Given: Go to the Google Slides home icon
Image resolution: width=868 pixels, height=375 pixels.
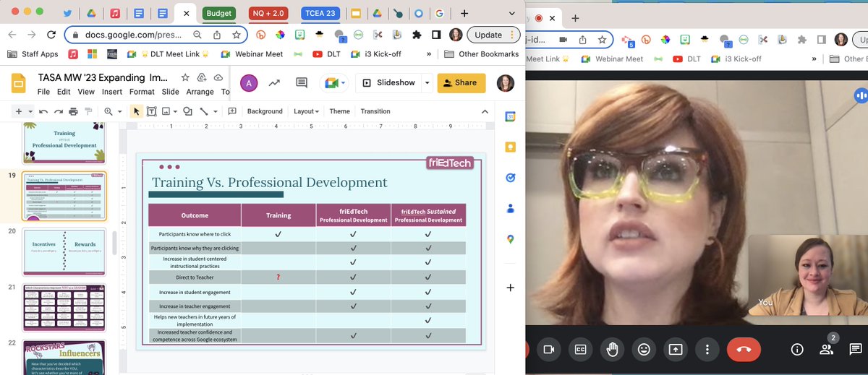Looking at the screenshot, I should [x=18, y=84].
